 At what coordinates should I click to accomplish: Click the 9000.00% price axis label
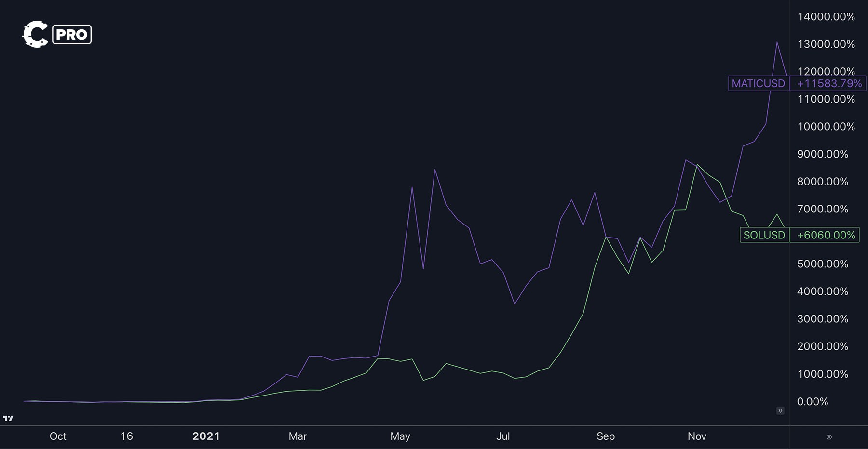823,154
